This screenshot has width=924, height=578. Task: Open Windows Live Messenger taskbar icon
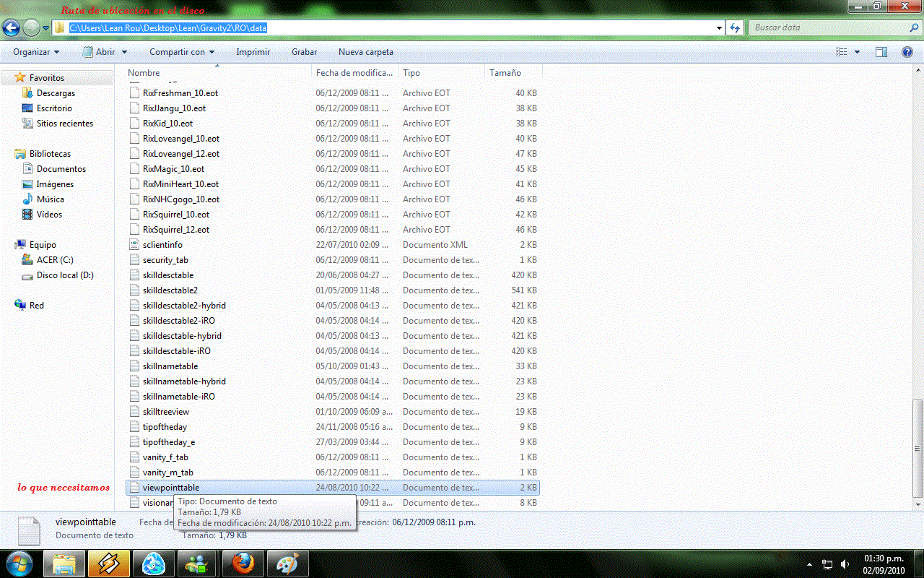point(198,564)
